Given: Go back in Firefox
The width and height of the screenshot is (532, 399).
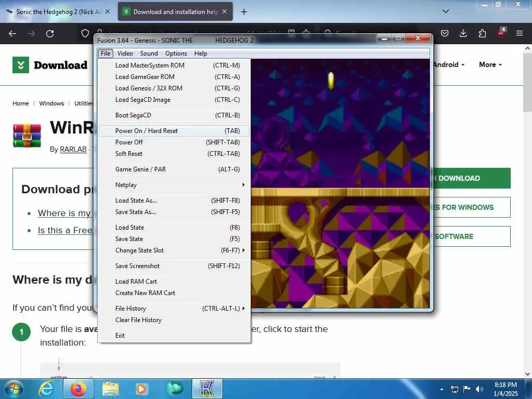Looking at the screenshot, I should click(x=12, y=34).
